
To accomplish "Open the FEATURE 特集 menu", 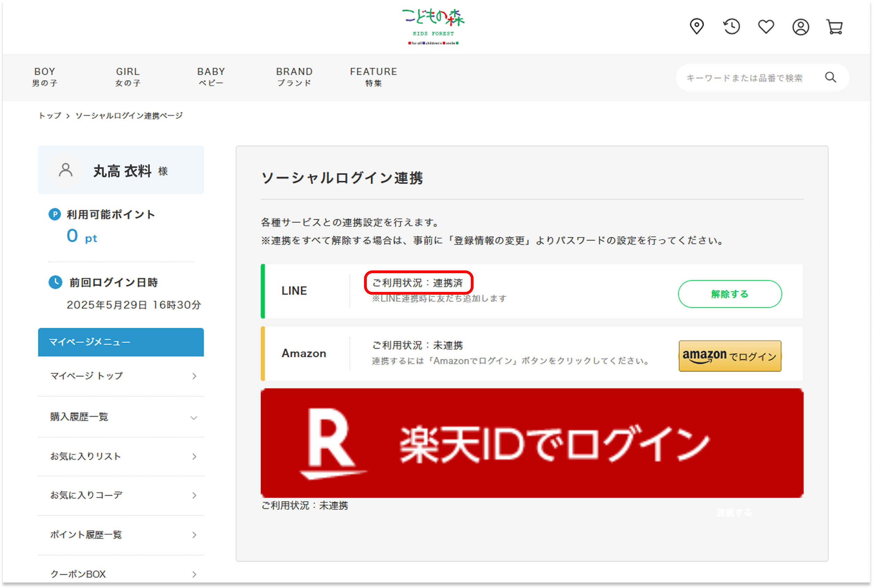I will 373,77.
